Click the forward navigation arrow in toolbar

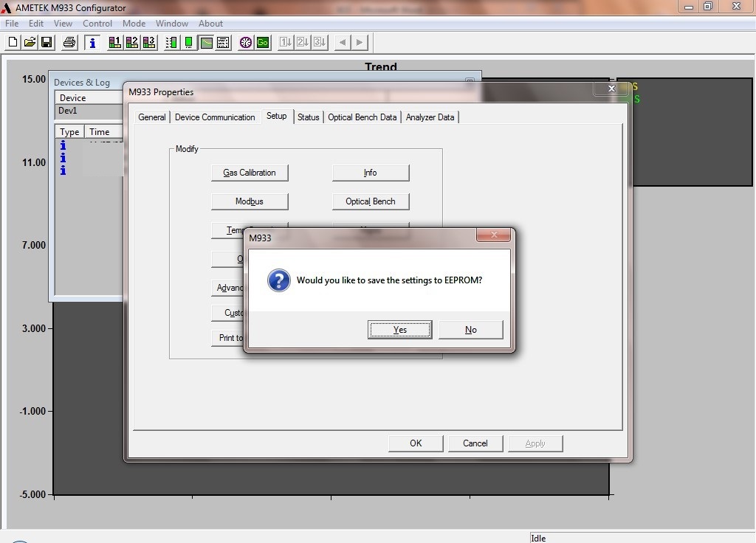(x=361, y=42)
